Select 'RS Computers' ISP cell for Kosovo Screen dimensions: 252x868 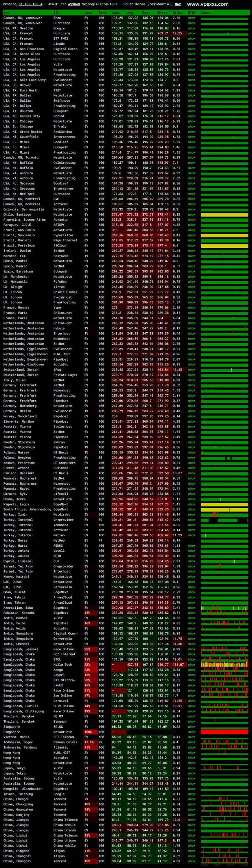[x=65, y=463]
